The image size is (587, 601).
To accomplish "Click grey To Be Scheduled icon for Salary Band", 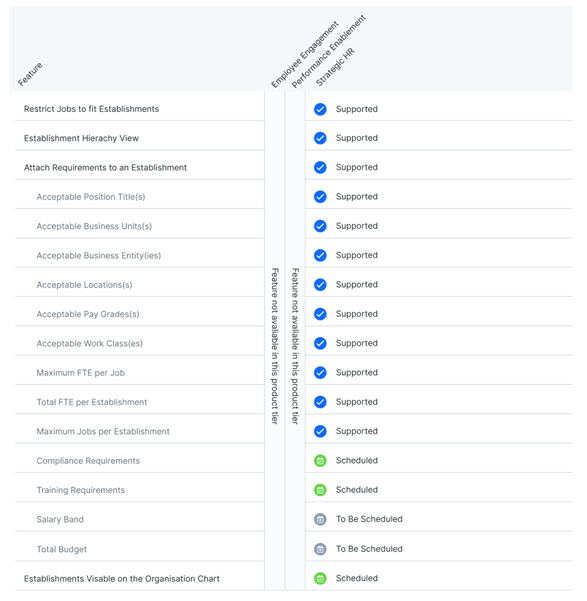I will click(320, 519).
